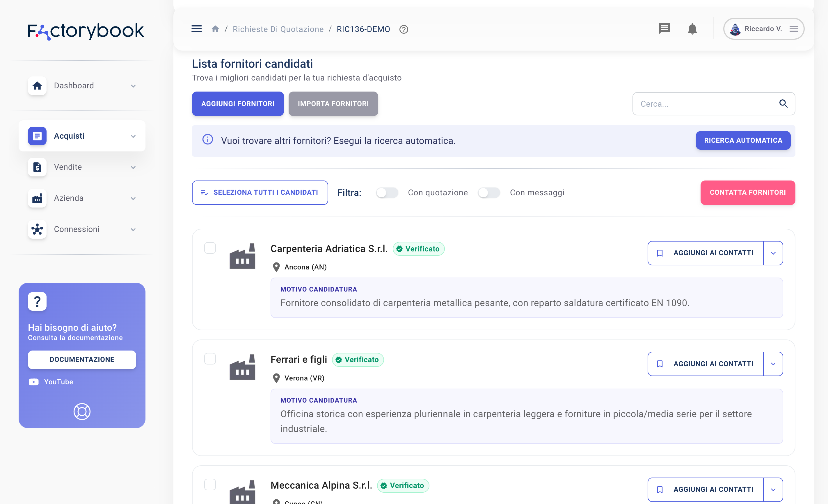This screenshot has width=828, height=504.
Task: Check the Carpenteria Adriatica S.r.l. checkbox
Action: click(210, 248)
